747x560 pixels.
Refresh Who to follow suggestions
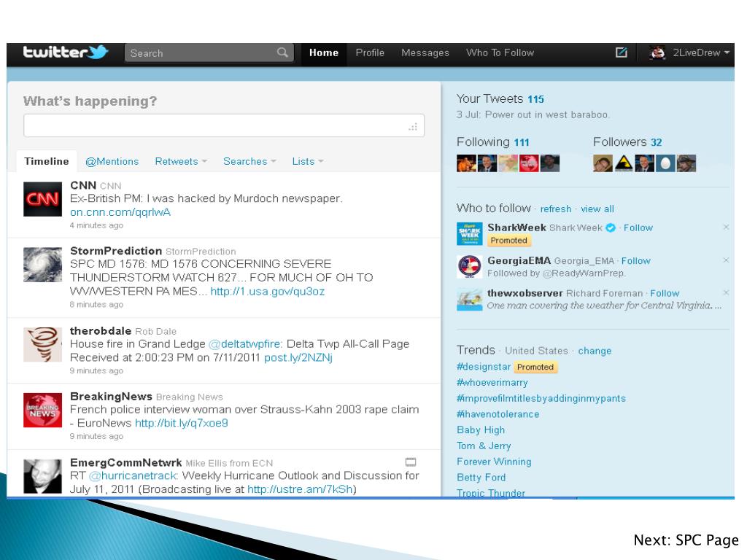pos(555,209)
